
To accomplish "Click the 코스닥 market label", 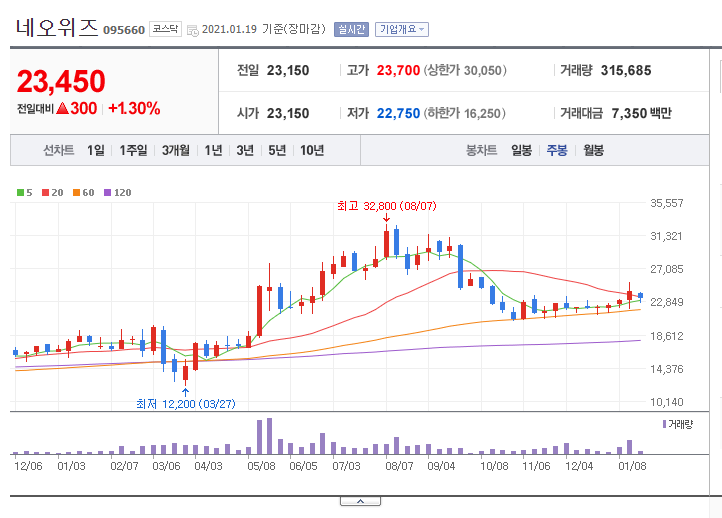I will (165, 29).
